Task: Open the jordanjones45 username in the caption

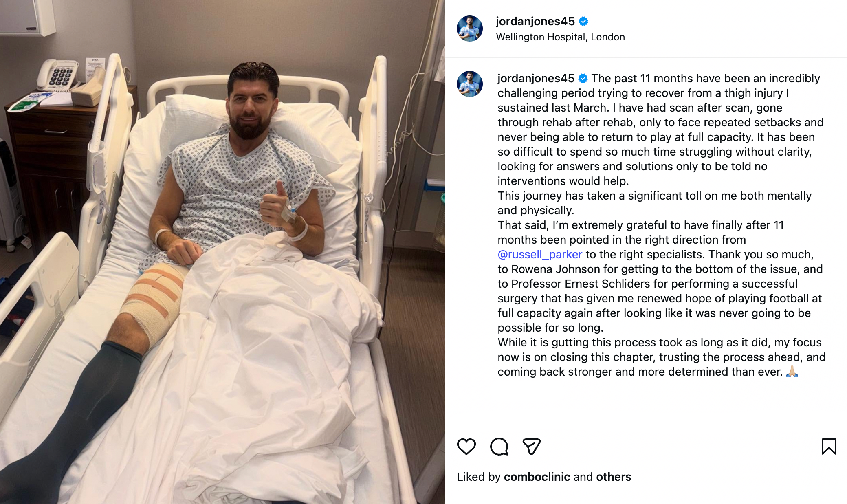Action: point(536,78)
